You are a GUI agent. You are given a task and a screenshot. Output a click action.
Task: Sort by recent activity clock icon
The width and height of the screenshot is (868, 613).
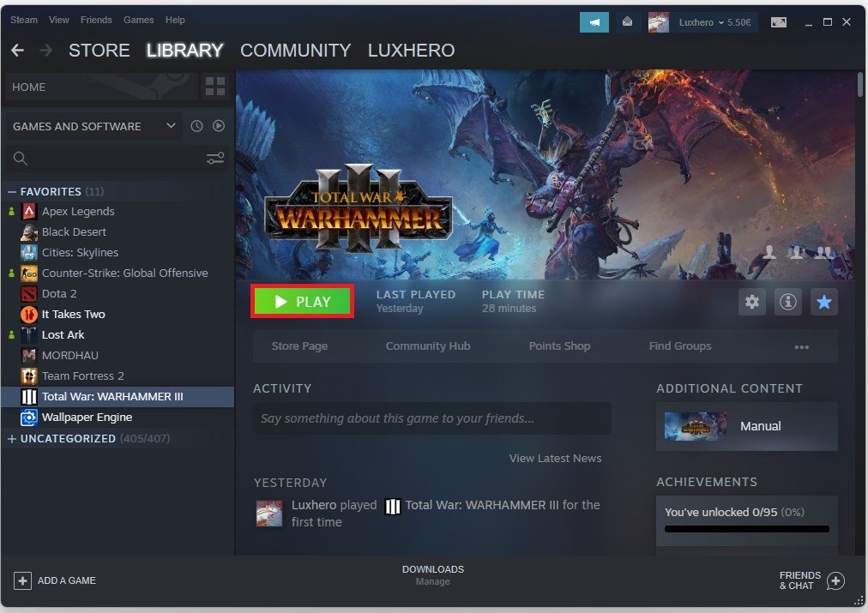coord(196,126)
